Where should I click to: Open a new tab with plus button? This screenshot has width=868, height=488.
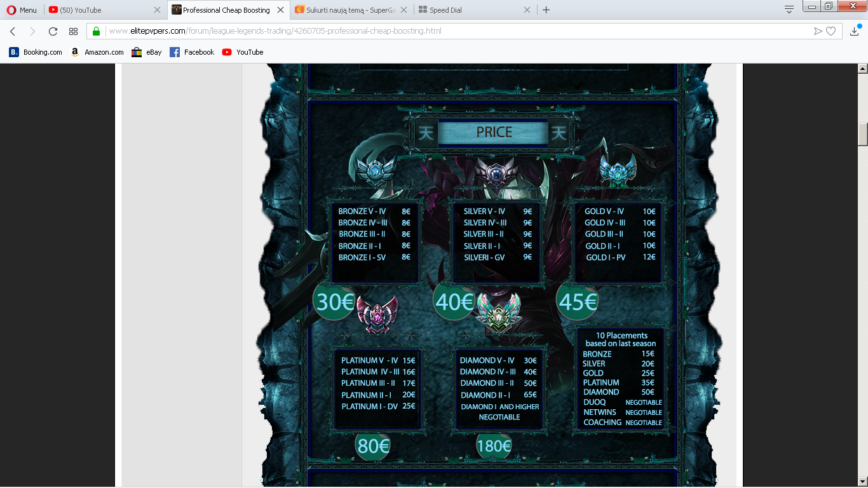click(x=546, y=10)
